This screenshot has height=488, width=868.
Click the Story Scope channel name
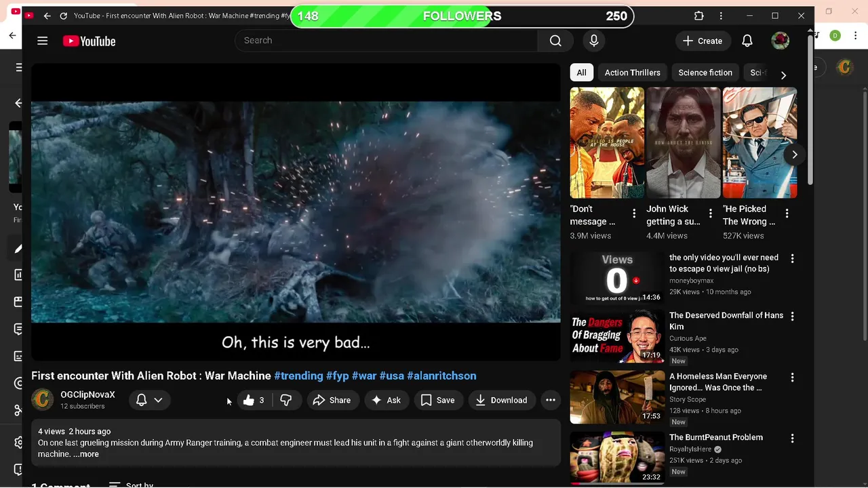687,399
